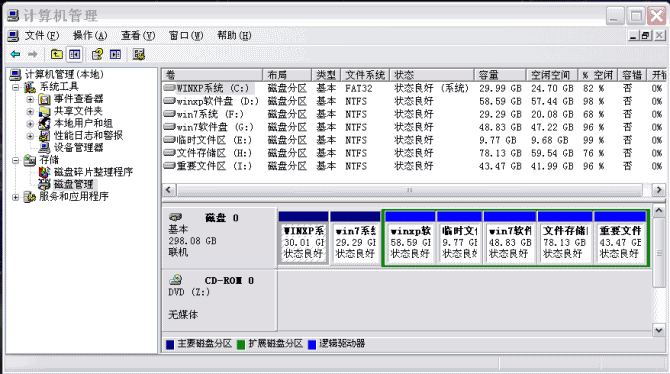Sort by the 空闲空间 column header

pos(552,75)
